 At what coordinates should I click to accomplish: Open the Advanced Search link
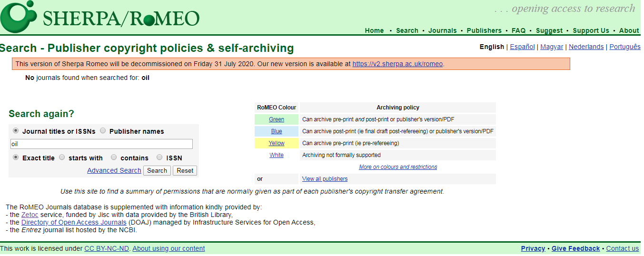[114, 170]
